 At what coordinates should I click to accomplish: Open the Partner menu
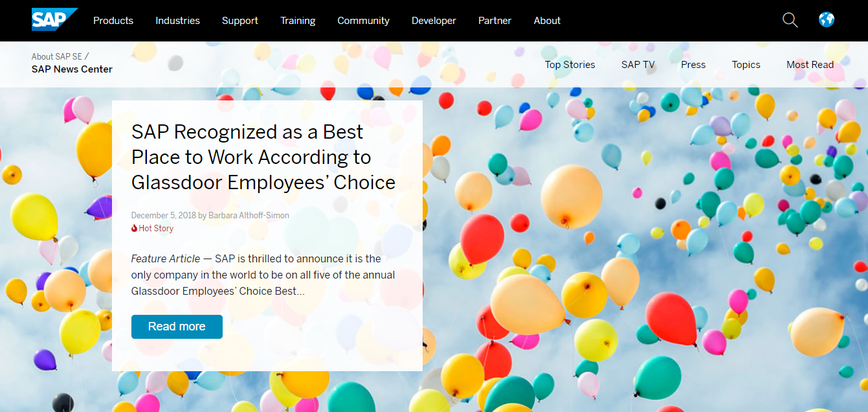(x=495, y=21)
